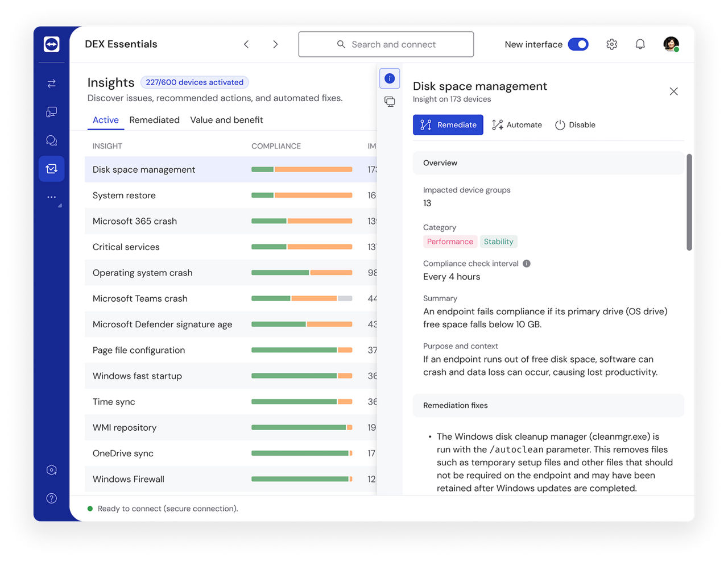728x562 pixels.
Task: Open notifications via the bell icon
Action: click(640, 43)
